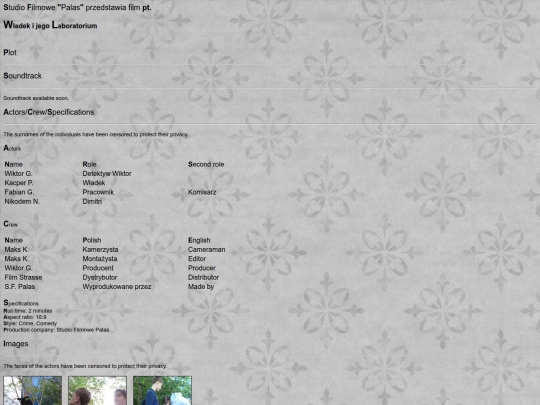Click the role 'Detektyw Wiktor'
The width and height of the screenshot is (540, 405).
[107, 174]
